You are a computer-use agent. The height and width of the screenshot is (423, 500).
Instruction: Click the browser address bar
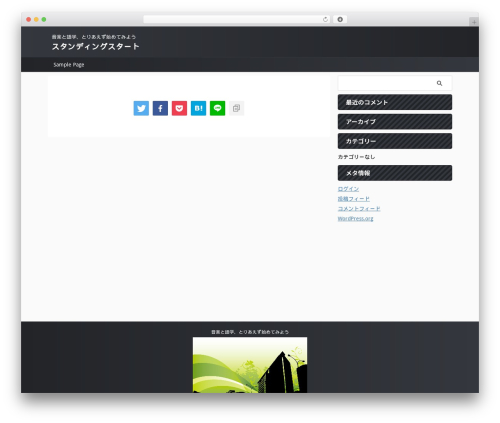point(237,19)
